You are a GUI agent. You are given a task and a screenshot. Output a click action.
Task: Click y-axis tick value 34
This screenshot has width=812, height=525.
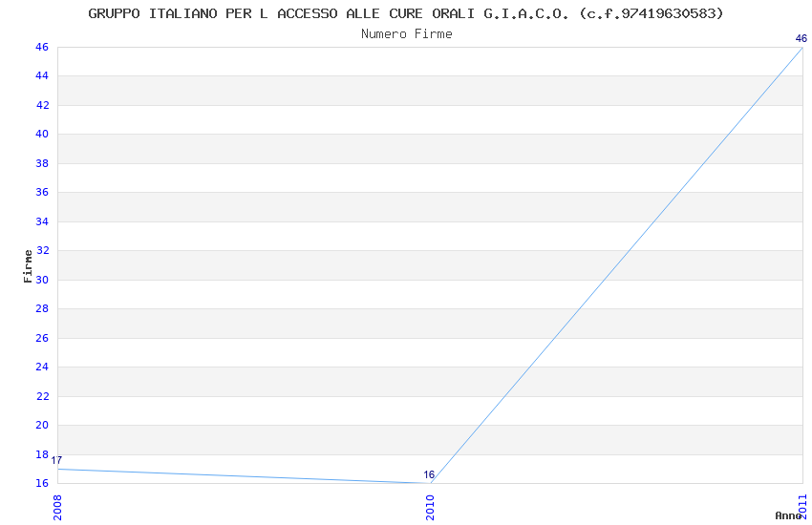click(x=42, y=221)
